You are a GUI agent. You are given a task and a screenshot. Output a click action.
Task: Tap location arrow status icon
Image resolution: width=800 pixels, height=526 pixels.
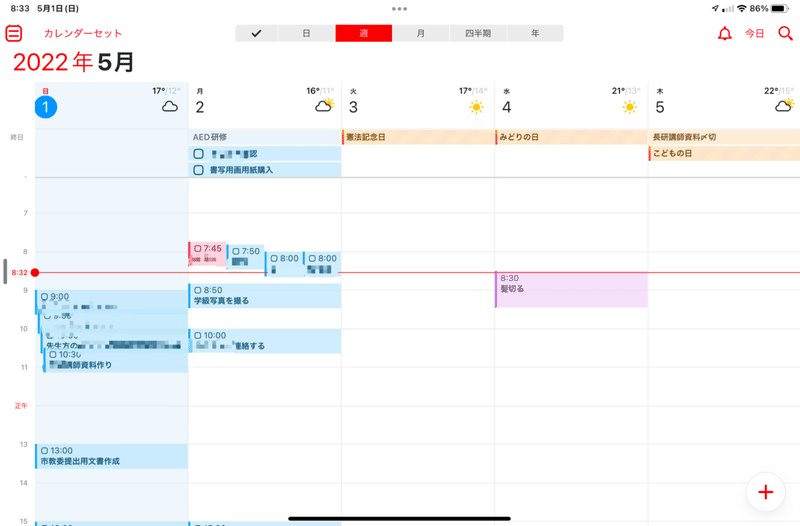click(715, 9)
